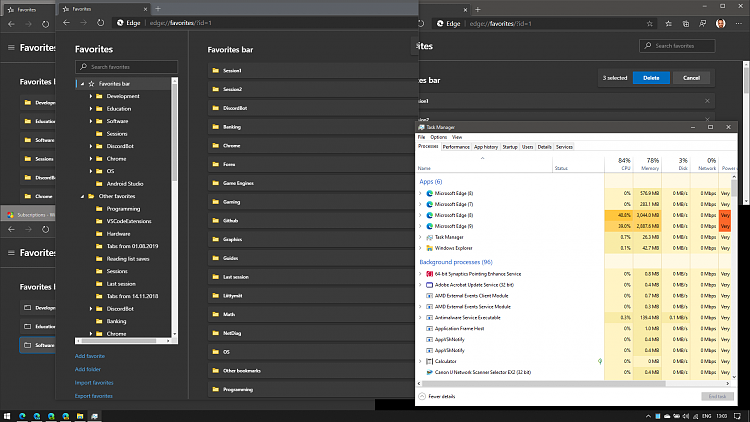Tick Development checkbox in bottom-left Edge window

tap(28, 308)
